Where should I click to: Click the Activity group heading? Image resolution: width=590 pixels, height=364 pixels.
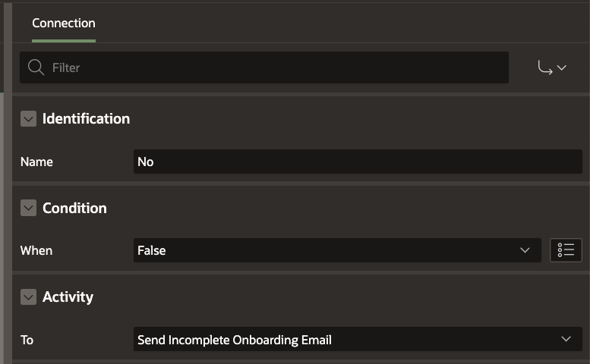pos(68,297)
